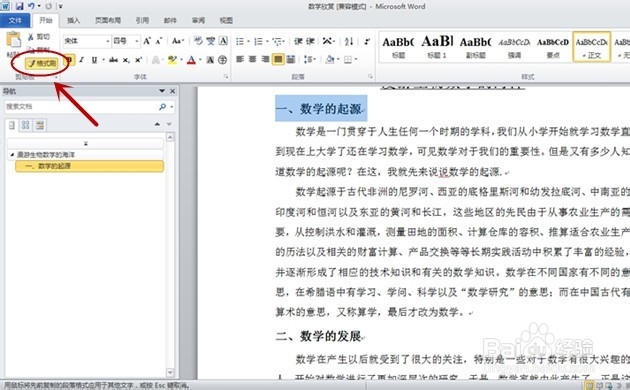Toggle Underline formatting
This screenshot has height=390, width=630.
[x=94, y=60]
